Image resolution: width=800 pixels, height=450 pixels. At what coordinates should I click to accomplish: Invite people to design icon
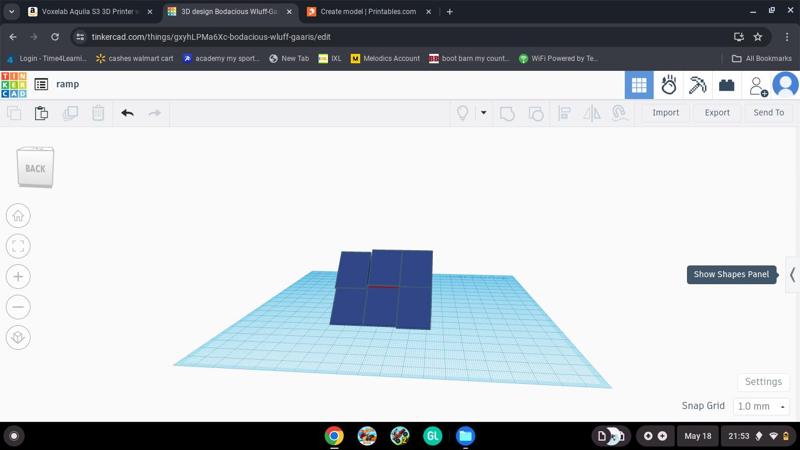758,86
